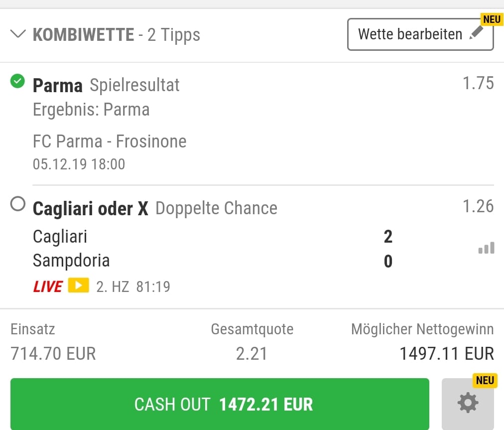Click the Einsatz amount 714.70 EUR
This screenshot has width=504, height=430.
tap(53, 353)
